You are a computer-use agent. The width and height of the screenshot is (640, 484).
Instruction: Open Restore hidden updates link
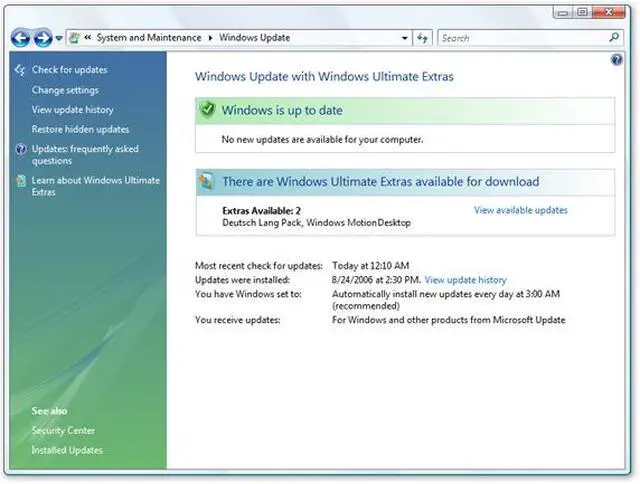[80, 129]
